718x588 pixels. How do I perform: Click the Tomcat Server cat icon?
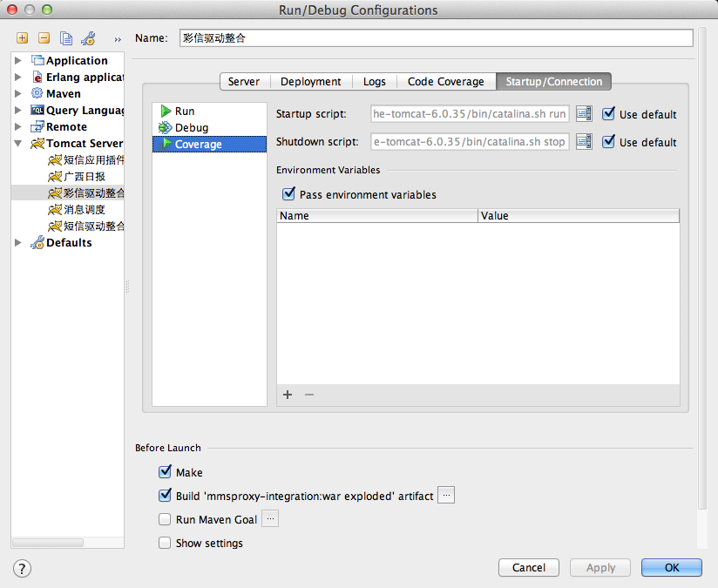[x=37, y=144]
